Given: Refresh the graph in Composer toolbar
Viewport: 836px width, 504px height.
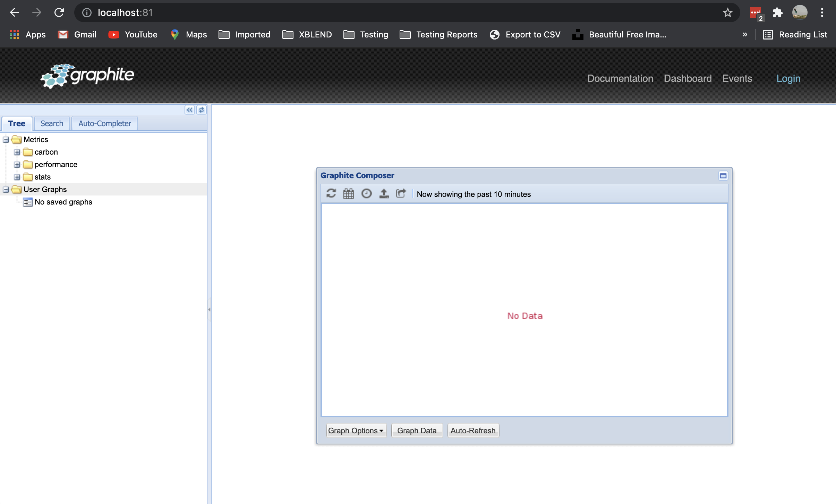Looking at the screenshot, I should pyautogui.click(x=331, y=193).
